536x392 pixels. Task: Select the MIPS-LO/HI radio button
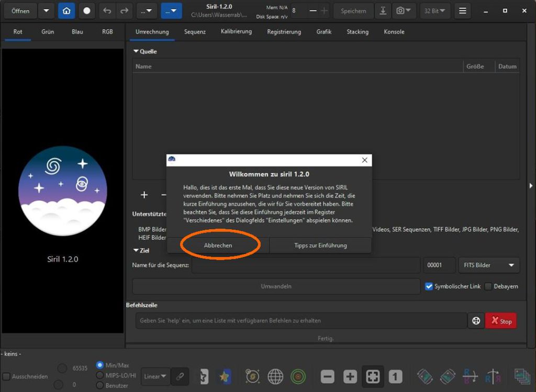100,375
